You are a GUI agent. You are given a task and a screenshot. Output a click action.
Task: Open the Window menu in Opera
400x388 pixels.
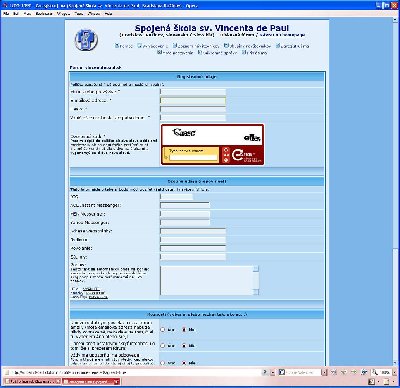[94, 14]
